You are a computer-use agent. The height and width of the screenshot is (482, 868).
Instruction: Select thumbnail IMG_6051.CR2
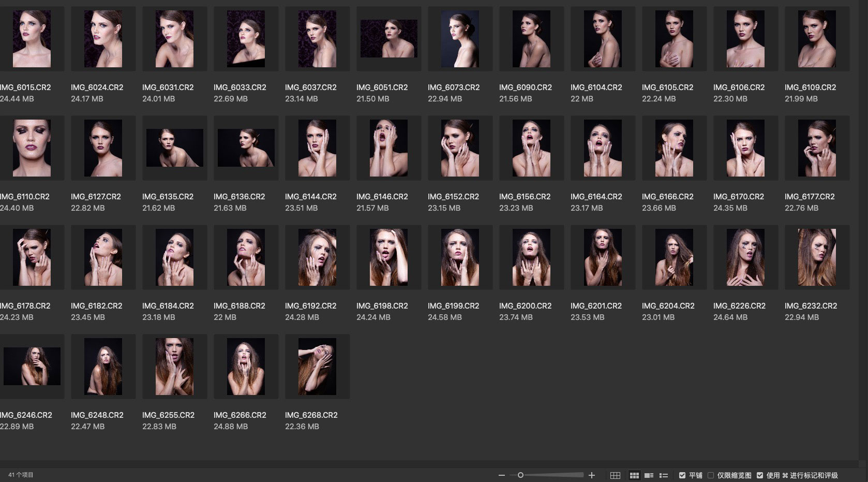[388, 39]
